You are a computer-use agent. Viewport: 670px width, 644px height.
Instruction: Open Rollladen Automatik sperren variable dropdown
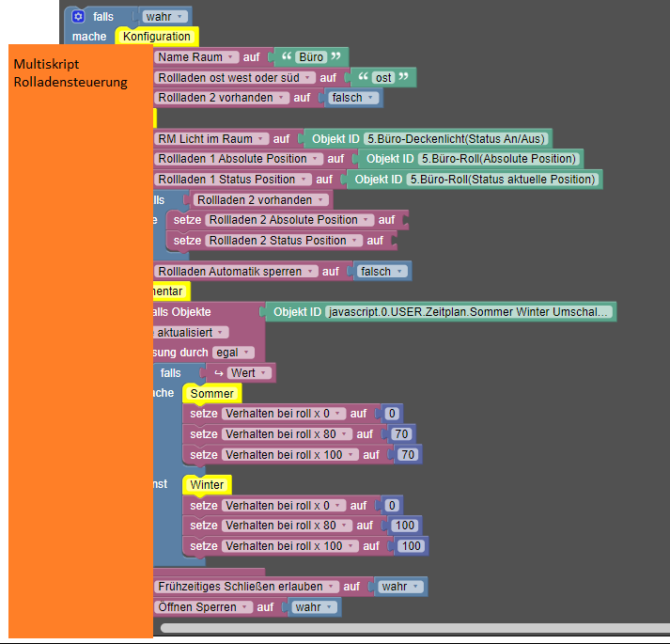tap(236, 271)
